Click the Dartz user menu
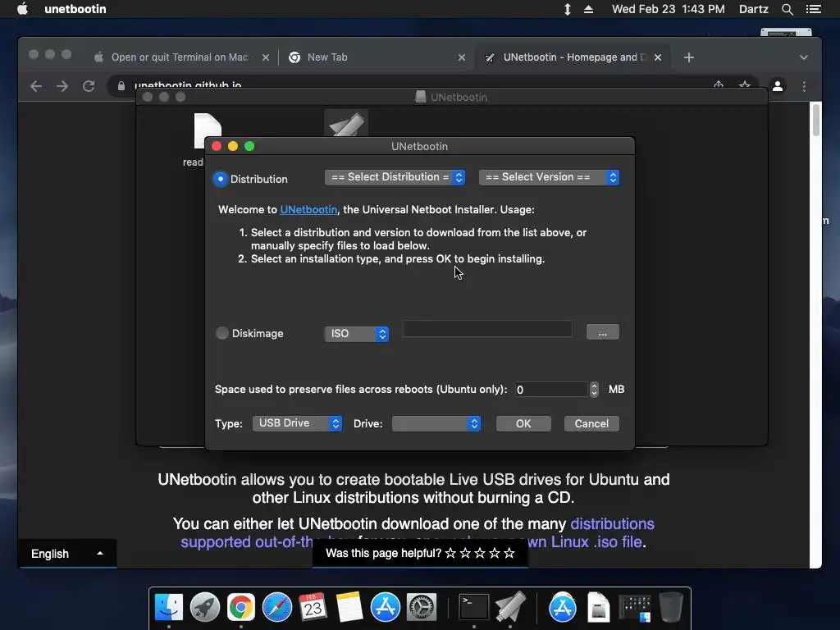This screenshot has width=840, height=630. (x=753, y=9)
